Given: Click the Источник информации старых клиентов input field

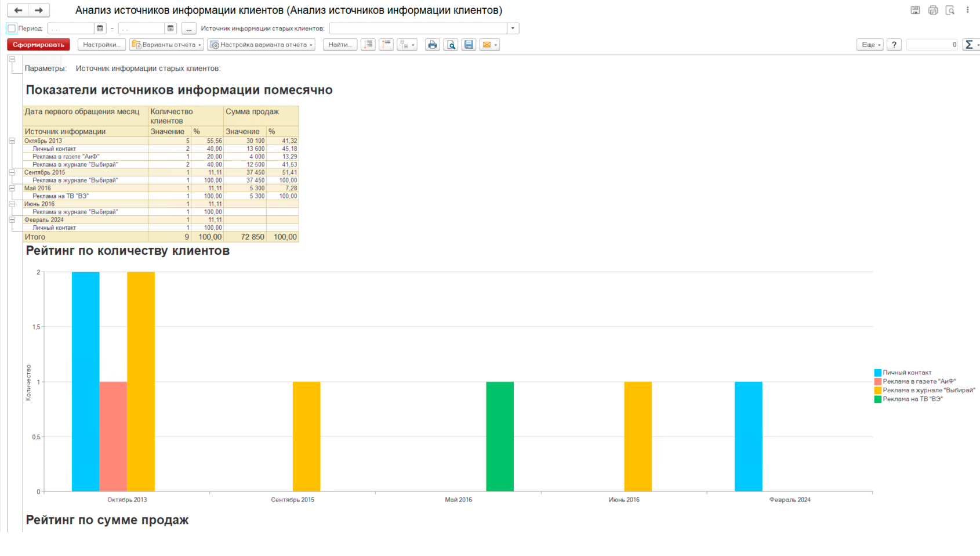Looking at the screenshot, I should pyautogui.click(x=418, y=28).
